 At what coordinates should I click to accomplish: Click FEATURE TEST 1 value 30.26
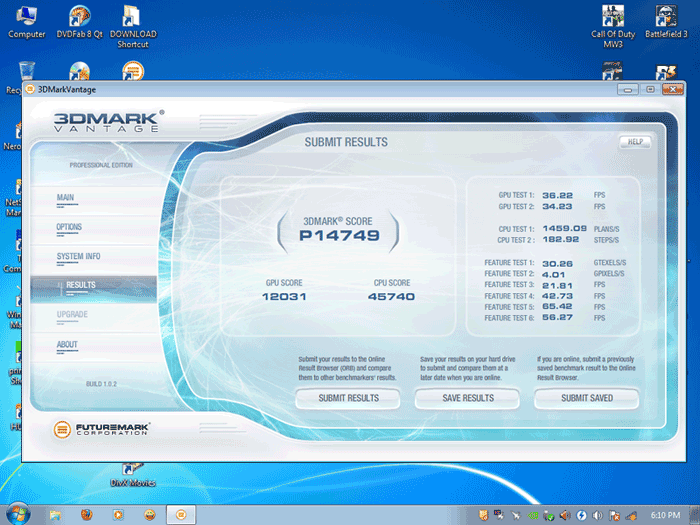pos(557,264)
